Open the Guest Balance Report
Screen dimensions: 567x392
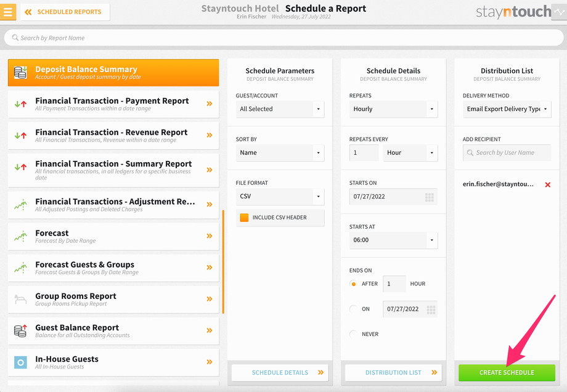point(113,330)
